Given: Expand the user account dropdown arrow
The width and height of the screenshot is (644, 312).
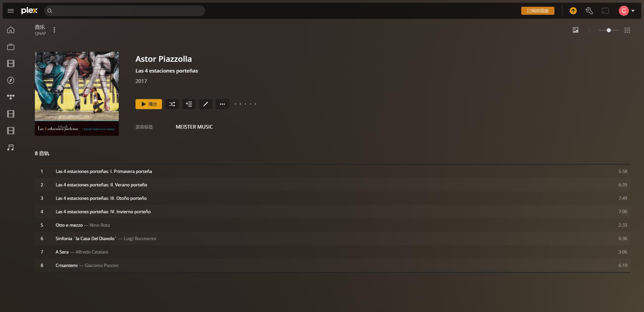Looking at the screenshot, I should [x=633, y=11].
